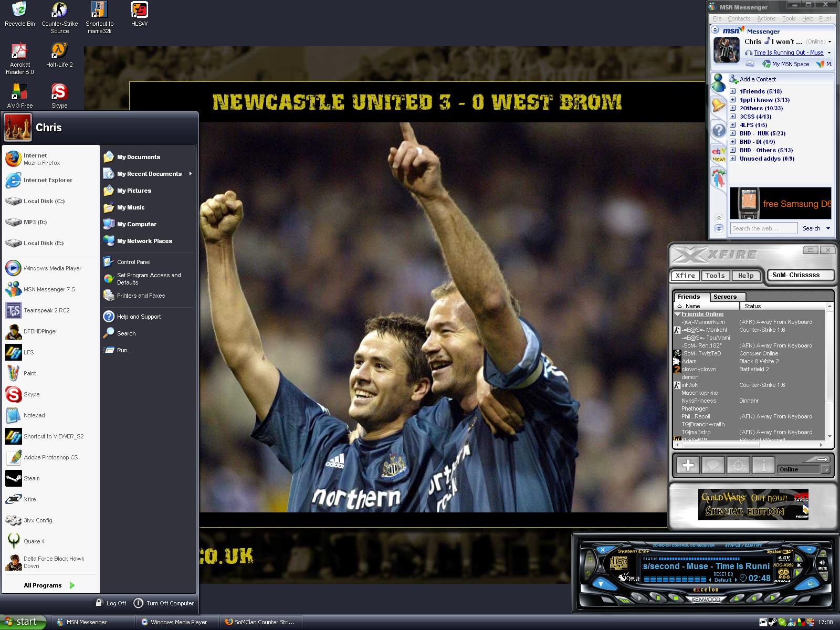
Task: Select the Half-Life 2 desktop icon
Action: (x=59, y=55)
